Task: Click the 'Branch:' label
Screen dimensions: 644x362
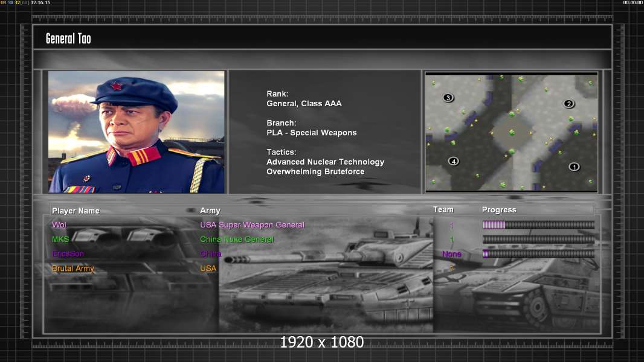Action: tap(282, 122)
